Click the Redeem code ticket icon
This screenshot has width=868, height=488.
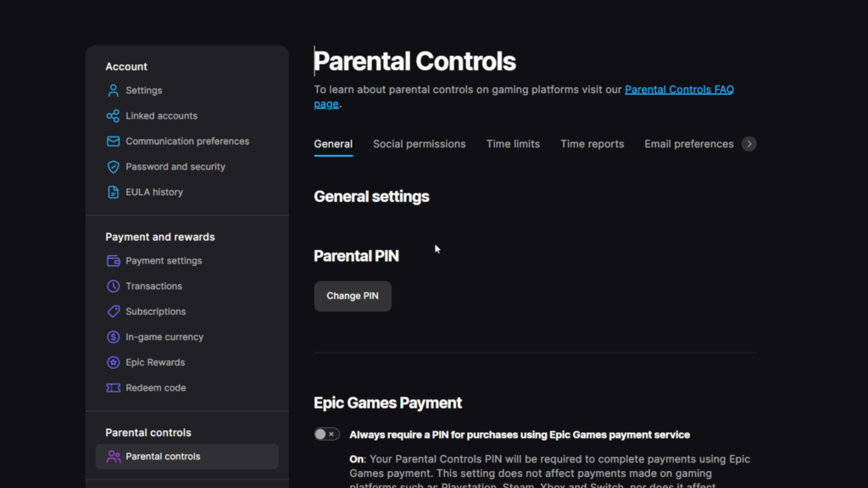click(113, 388)
